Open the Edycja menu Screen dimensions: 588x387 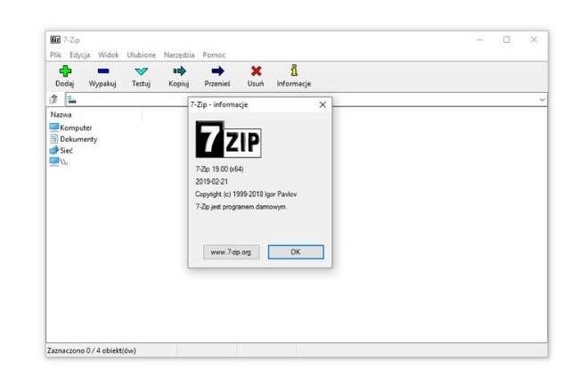(80, 54)
